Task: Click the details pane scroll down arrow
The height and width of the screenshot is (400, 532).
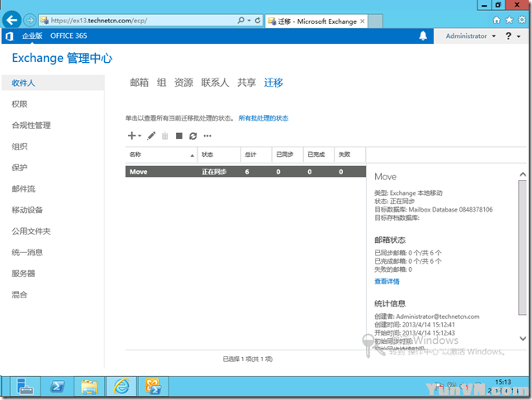Action: (x=522, y=338)
